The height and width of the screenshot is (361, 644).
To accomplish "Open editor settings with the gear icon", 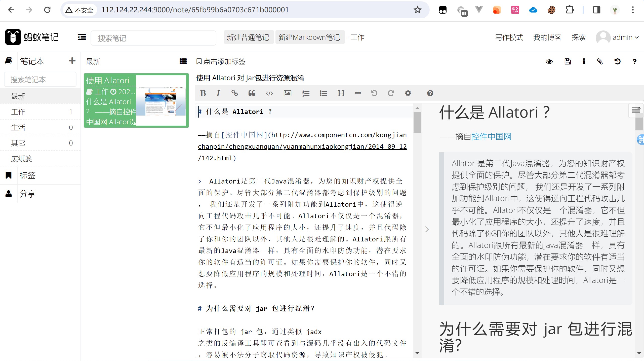I will 408,93.
